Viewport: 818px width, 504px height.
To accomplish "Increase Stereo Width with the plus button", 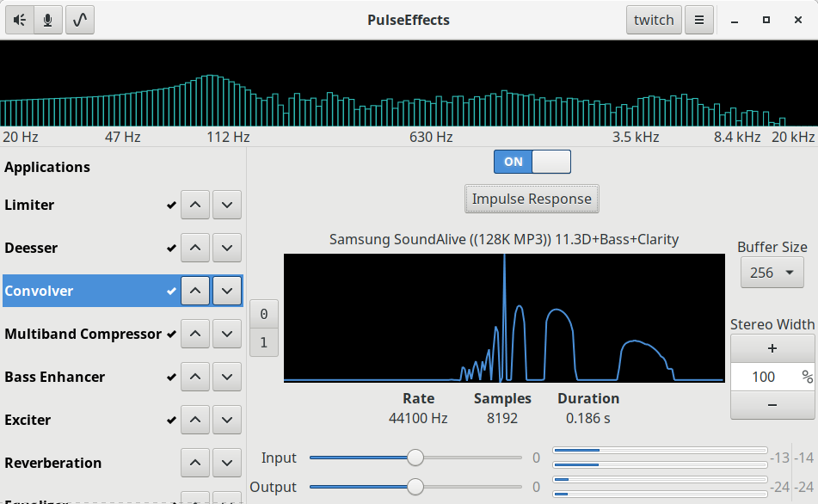I will (x=772, y=348).
